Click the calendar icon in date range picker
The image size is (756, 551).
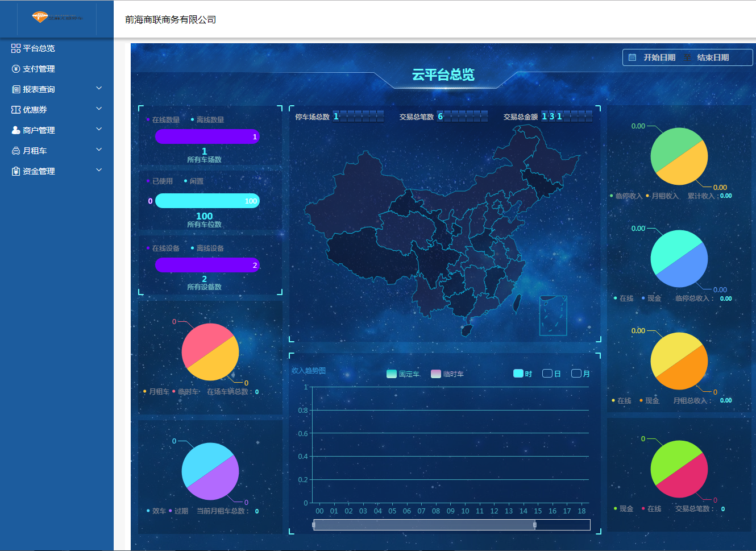(x=632, y=57)
